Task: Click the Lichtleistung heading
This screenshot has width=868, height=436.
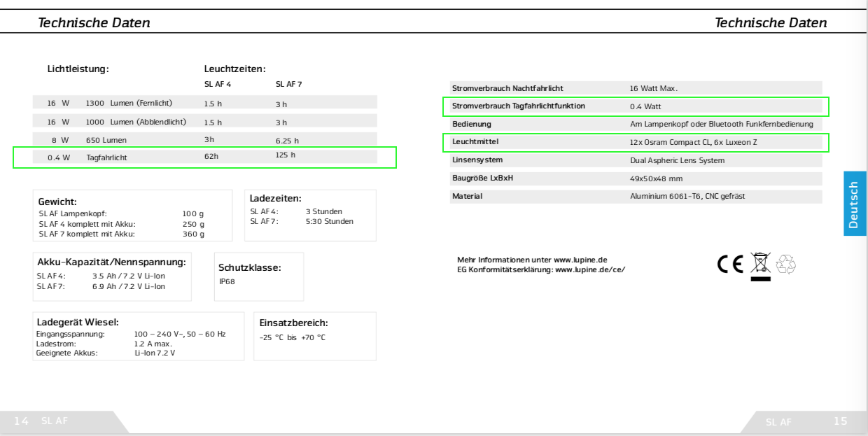Action: pos(78,69)
